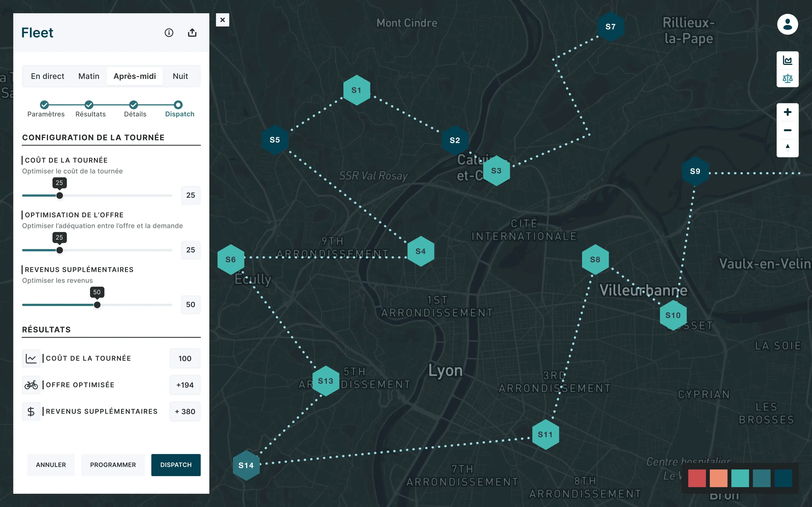The width and height of the screenshot is (812, 507).
Task: Click the Annuler button
Action: tap(51, 465)
